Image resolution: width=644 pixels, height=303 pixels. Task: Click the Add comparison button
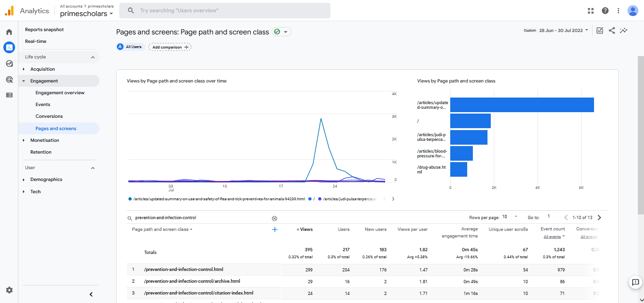coord(170,47)
